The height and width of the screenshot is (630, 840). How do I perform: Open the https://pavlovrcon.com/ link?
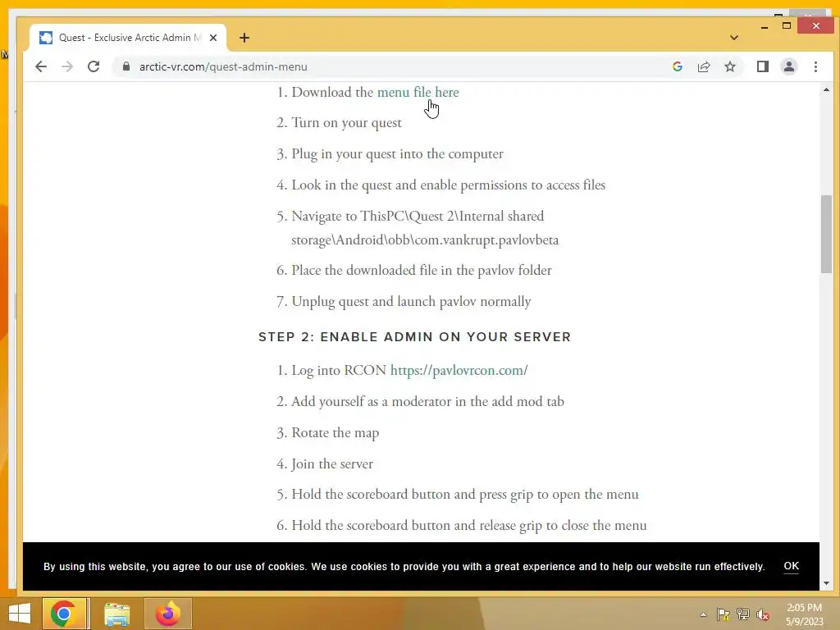click(x=459, y=370)
